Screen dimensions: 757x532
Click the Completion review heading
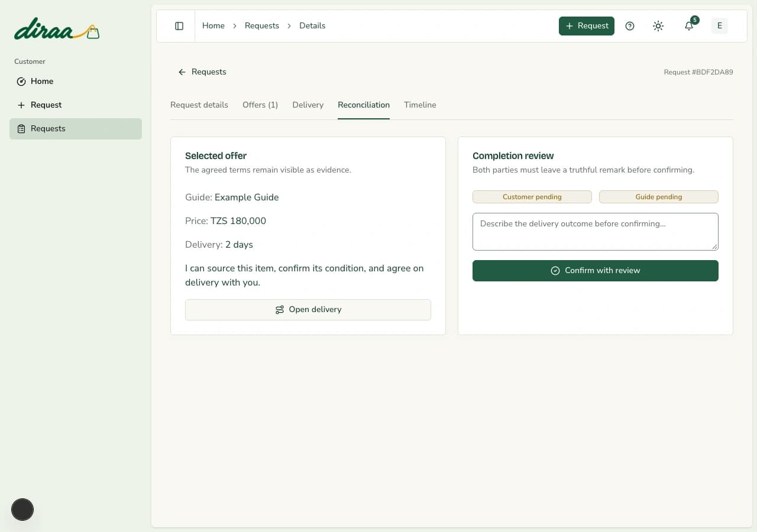[x=513, y=156]
